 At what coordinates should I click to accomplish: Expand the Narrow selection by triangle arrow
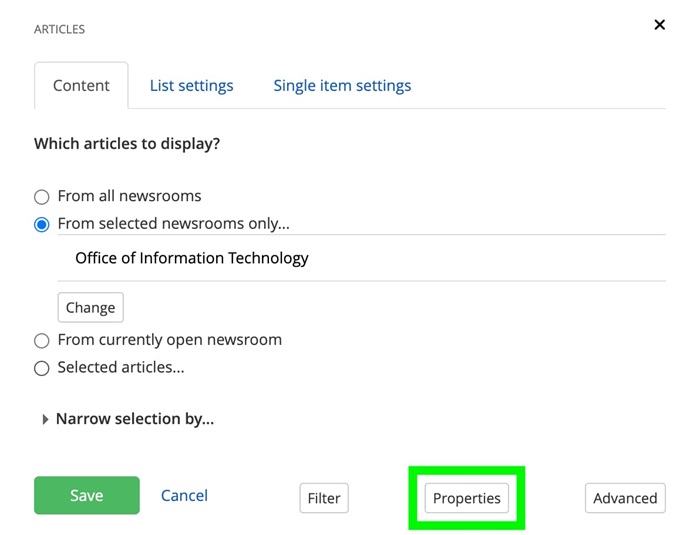pyautogui.click(x=45, y=420)
